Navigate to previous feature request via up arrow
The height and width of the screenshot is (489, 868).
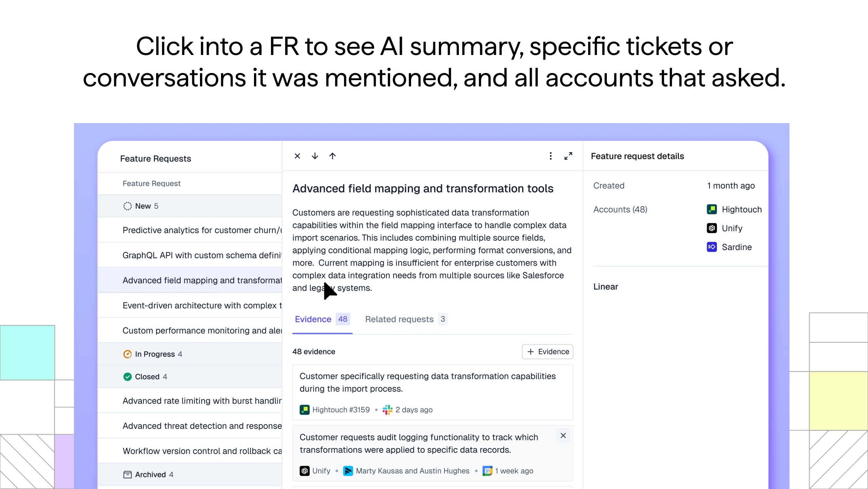tap(333, 156)
